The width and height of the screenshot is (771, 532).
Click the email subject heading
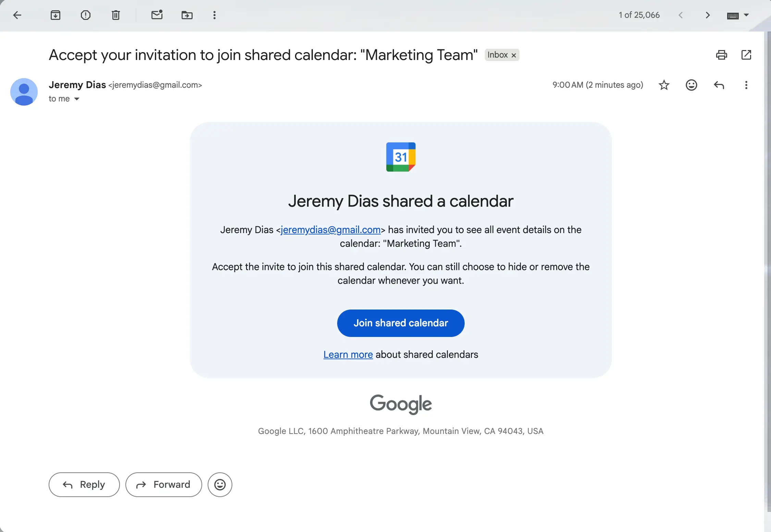coord(263,55)
